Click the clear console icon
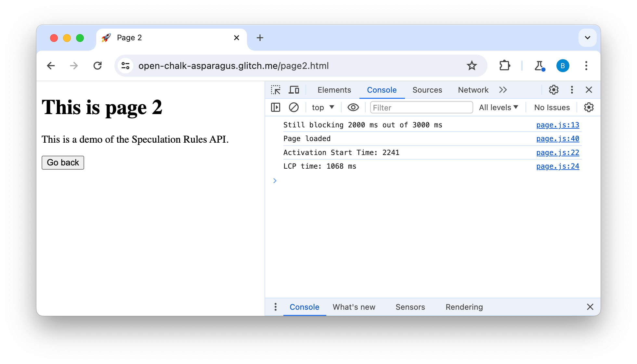 [x=293, y=108]
